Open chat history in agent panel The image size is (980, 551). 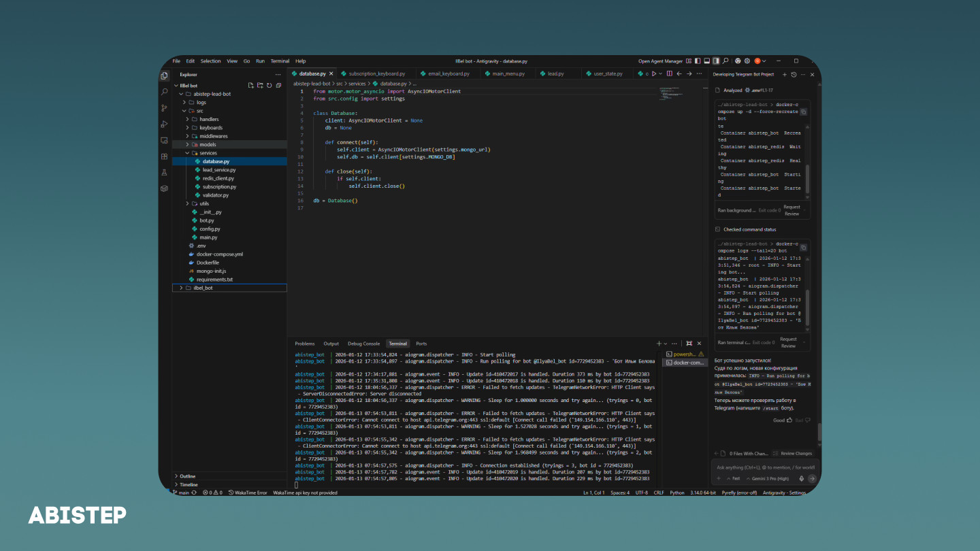[x=794, y=74]
